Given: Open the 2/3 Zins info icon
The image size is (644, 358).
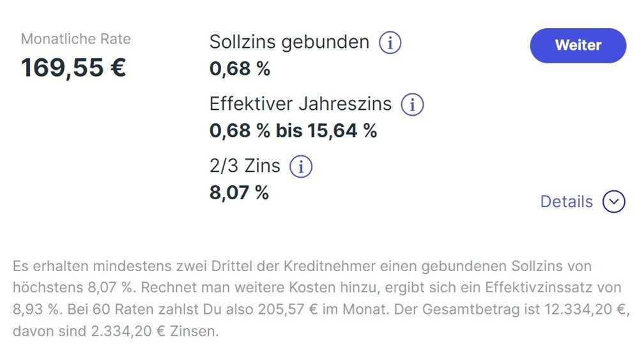Looking at the screenshot, I should (301, 166).
